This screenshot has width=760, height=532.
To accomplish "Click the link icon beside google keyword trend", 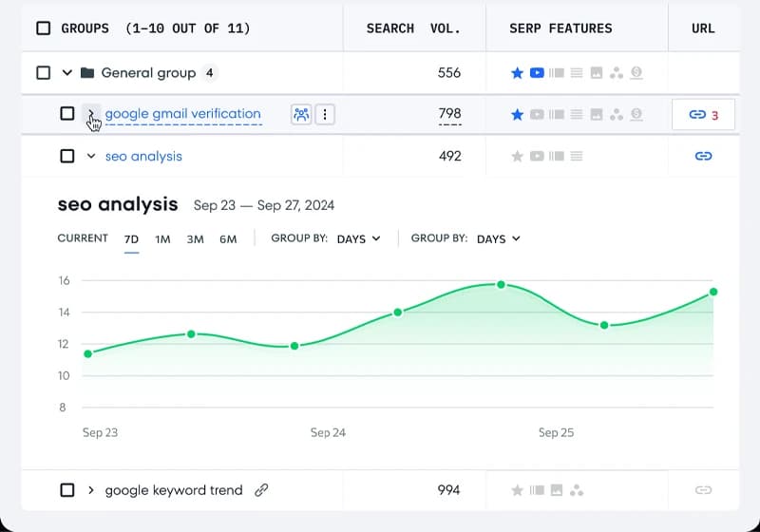I will coord(261,490).
